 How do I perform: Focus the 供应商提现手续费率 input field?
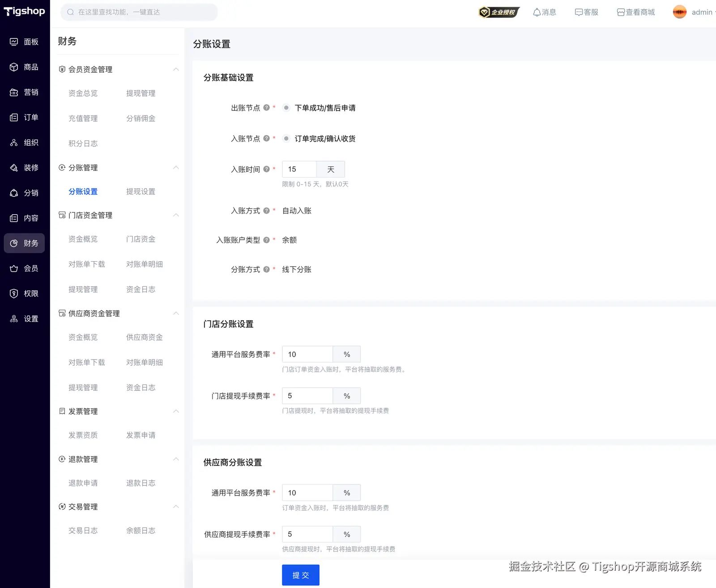[307, 534]
